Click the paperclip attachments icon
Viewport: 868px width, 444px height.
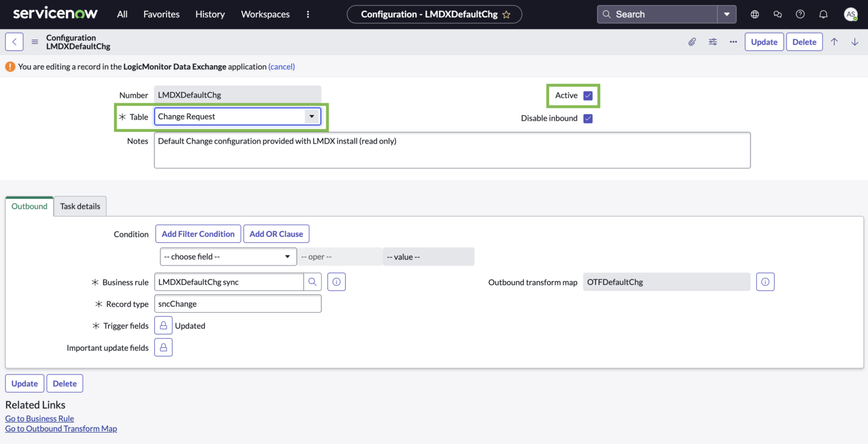(692, 42)
